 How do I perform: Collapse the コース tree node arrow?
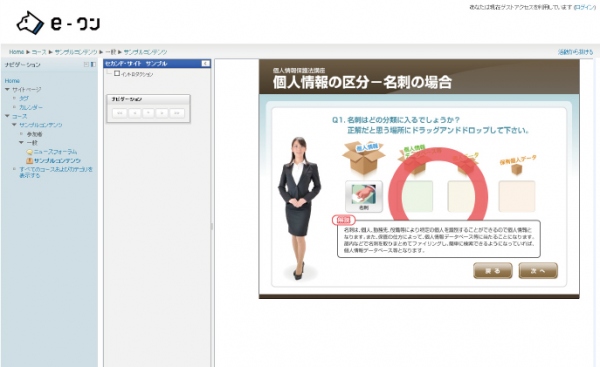pos(7,116)
